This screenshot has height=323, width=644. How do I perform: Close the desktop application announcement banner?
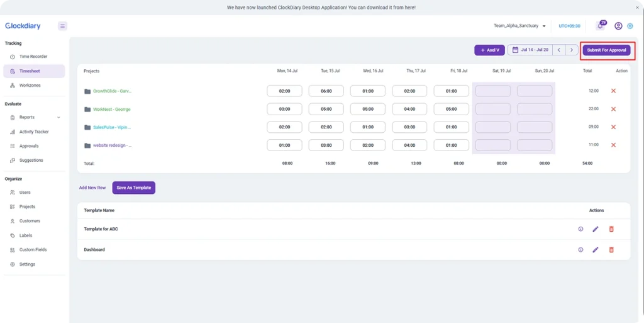(637, 8)
